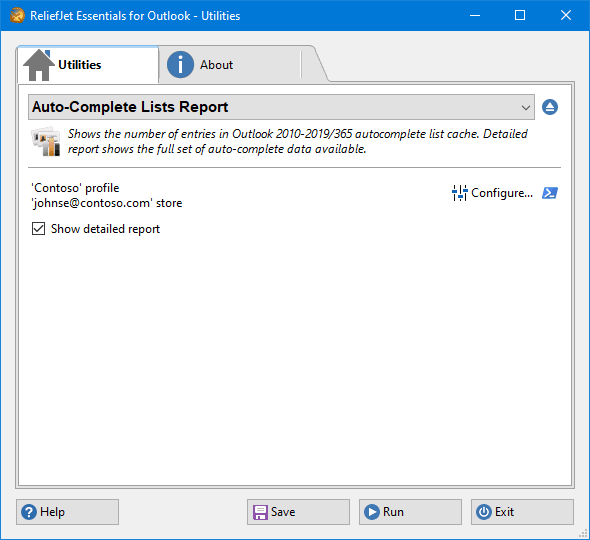590x540 pixels.
Task: Click the blue eject icon beside utility dropdown
Action: pos(550,107)
